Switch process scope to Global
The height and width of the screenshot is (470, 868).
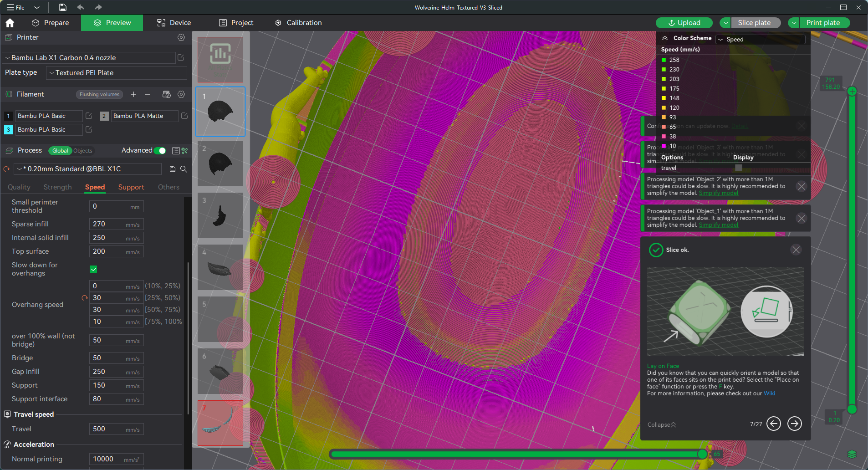click(x=60, y=151)
